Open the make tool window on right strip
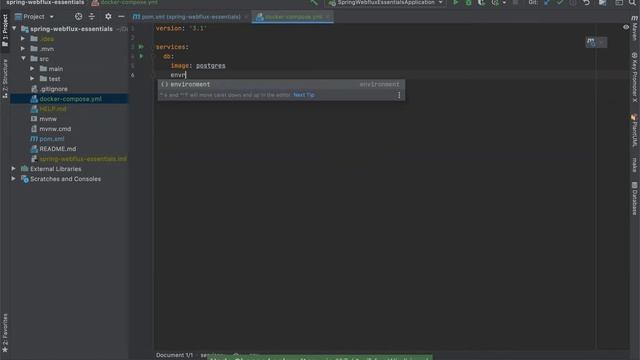The height and width of the screenshot is (360, 640). [x=635, y=165]
